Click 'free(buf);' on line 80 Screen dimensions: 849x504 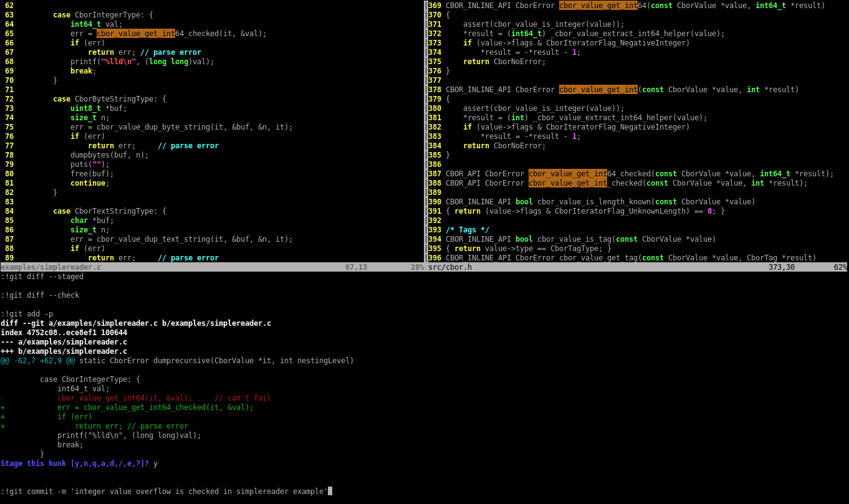point(92,174)
